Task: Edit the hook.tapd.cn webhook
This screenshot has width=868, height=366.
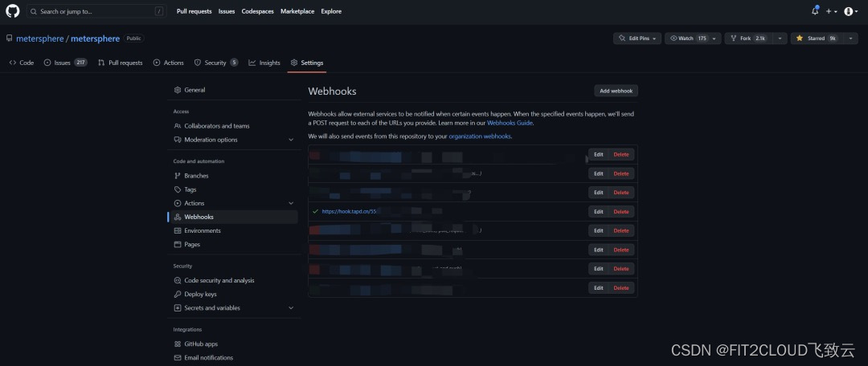Action: (599, 212)
